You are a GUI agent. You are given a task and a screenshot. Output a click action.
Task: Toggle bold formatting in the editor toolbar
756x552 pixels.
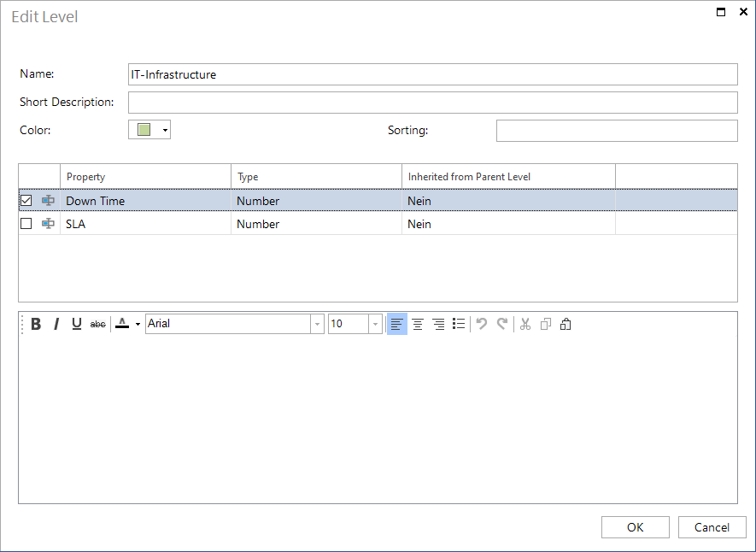36,324
